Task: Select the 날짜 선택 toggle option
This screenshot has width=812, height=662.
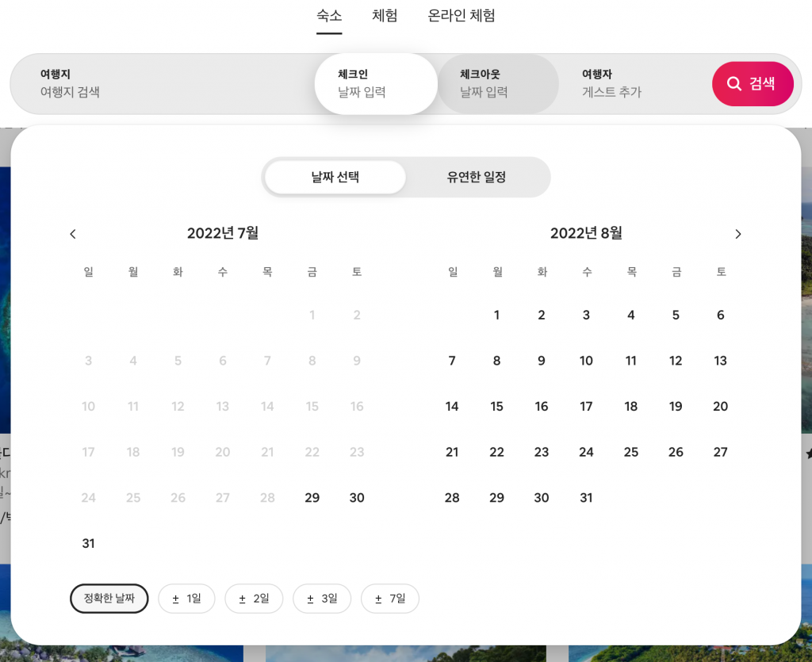Action: point(335,177)
